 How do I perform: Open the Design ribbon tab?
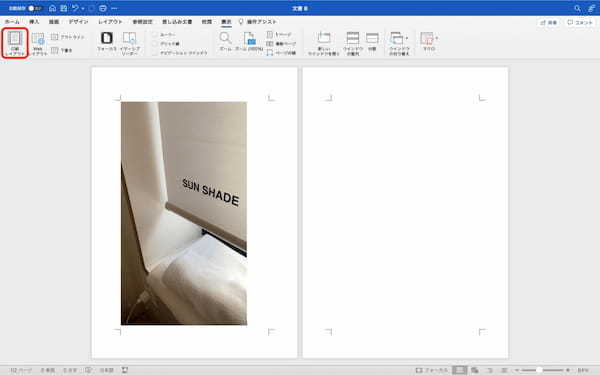(78, 22)
